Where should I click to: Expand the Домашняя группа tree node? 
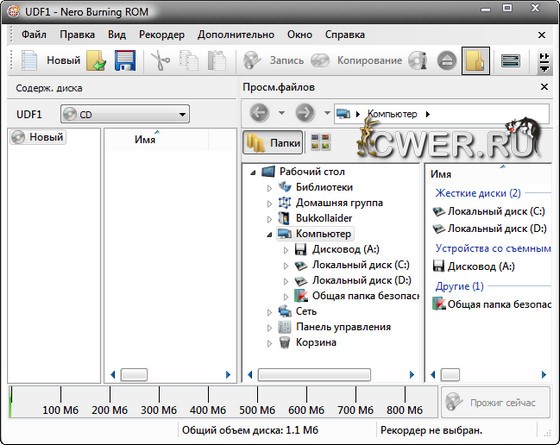coord(270,204)
